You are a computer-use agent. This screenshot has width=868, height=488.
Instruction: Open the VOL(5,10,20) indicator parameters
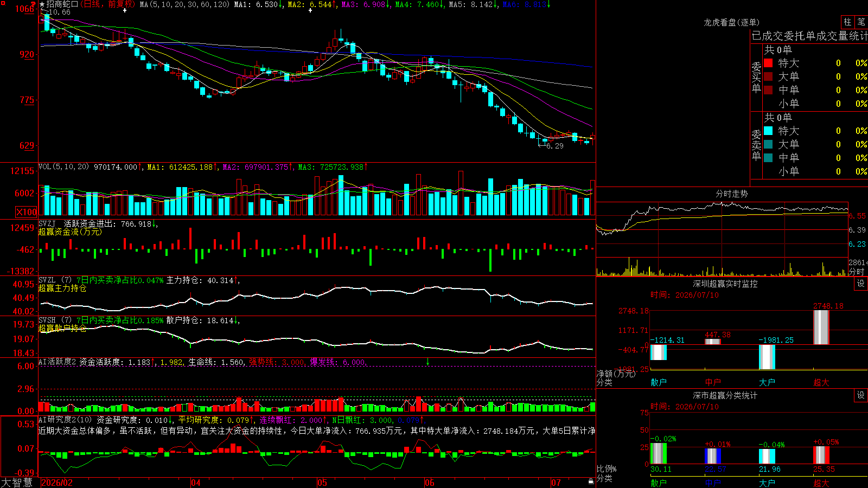click(63, 167)
